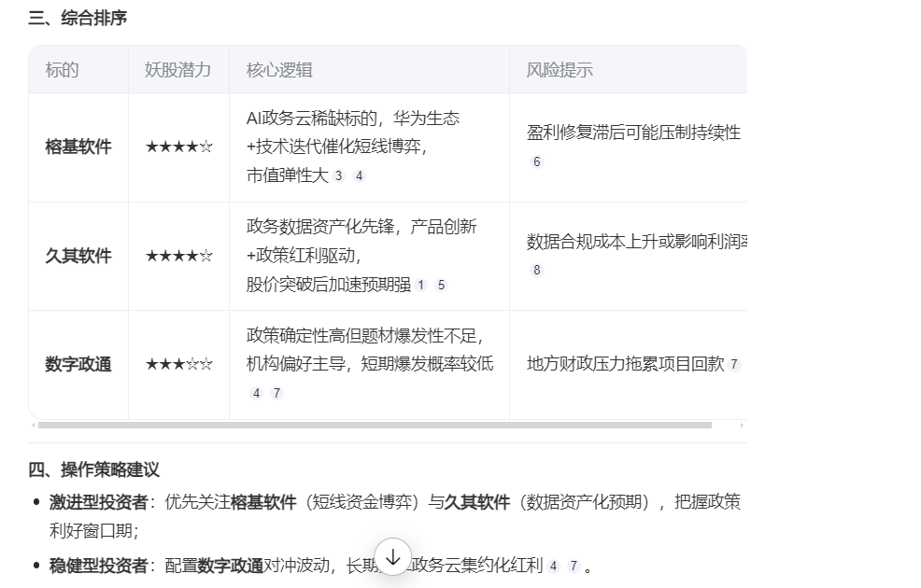Open citation 4 after 市值弹性大
The height and width of the screenshot is (588, 921).
(359, 175)
